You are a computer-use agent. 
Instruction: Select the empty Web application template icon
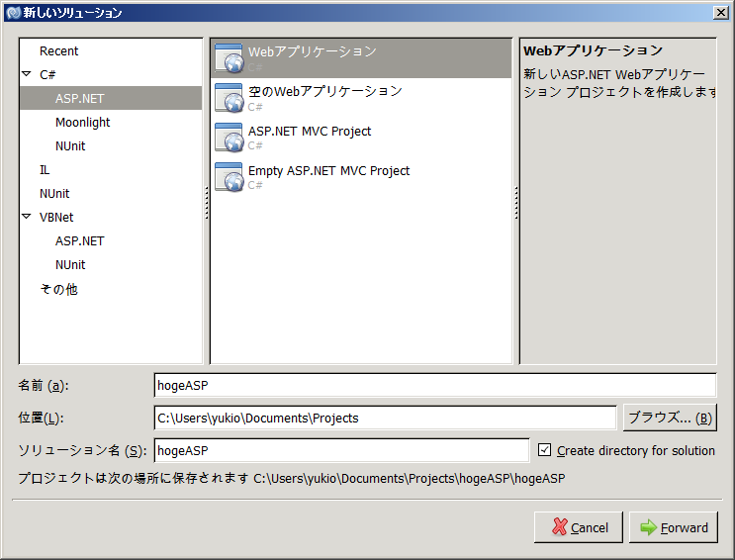[229, 98]
